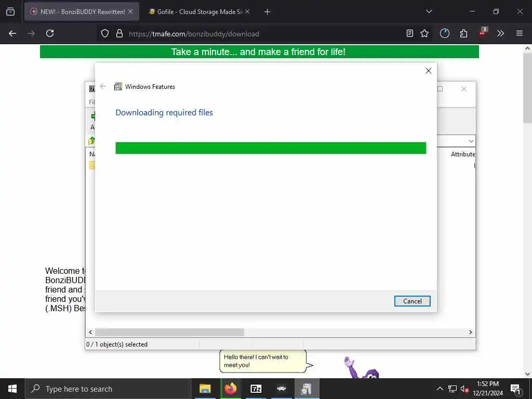Open the circular extension icon beside the bookmark star

point(445,33)
